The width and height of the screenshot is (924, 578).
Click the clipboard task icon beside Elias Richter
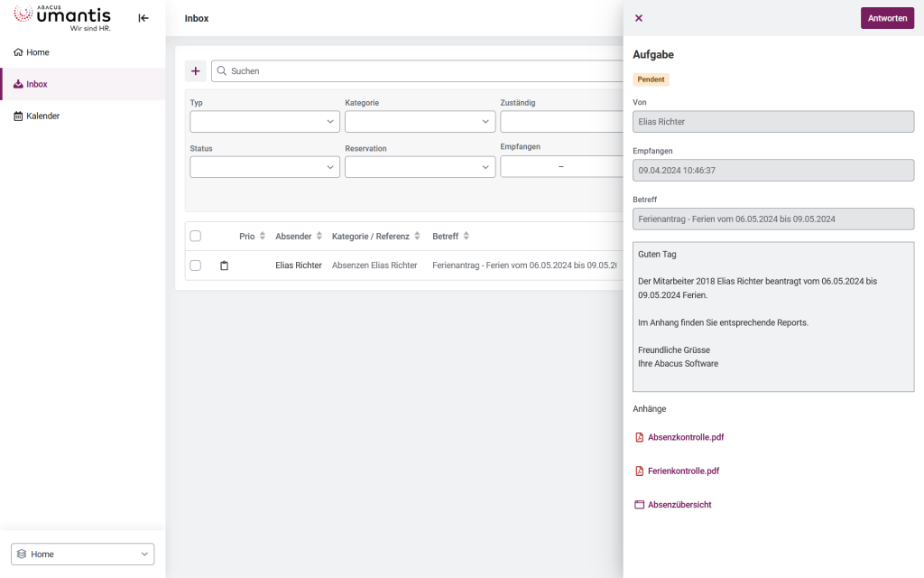(225, 266)
